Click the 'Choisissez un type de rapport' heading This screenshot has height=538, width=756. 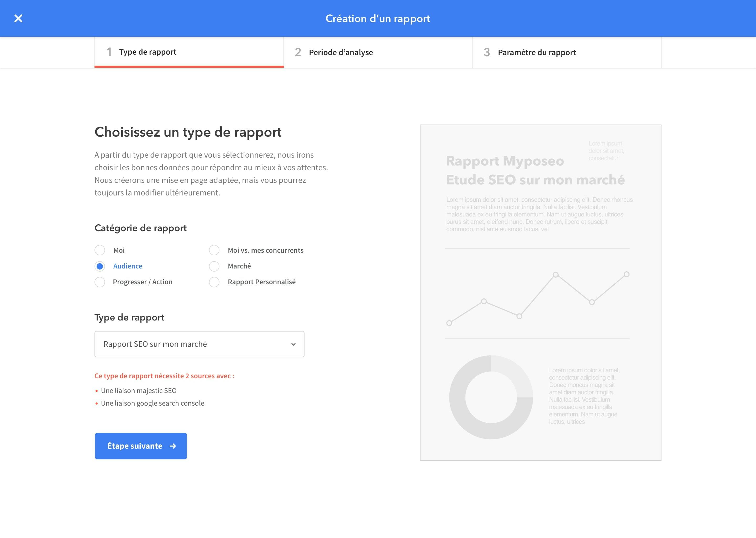(188, 132)
